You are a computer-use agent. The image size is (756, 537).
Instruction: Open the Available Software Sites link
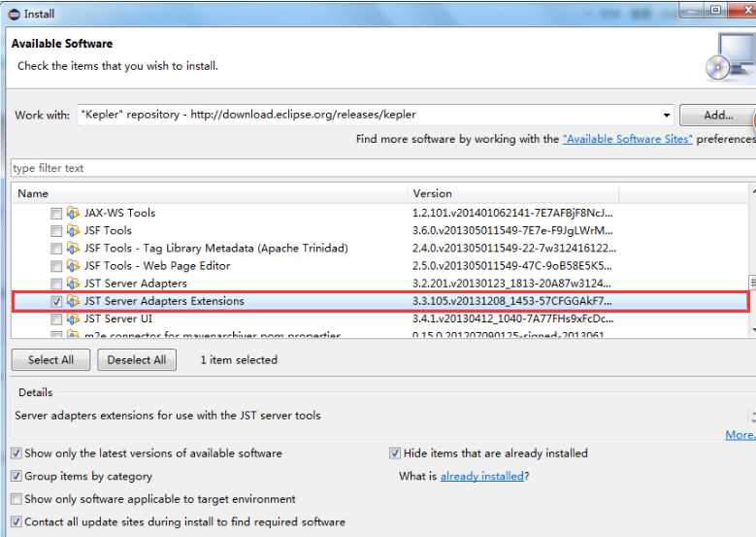point(628,139)
